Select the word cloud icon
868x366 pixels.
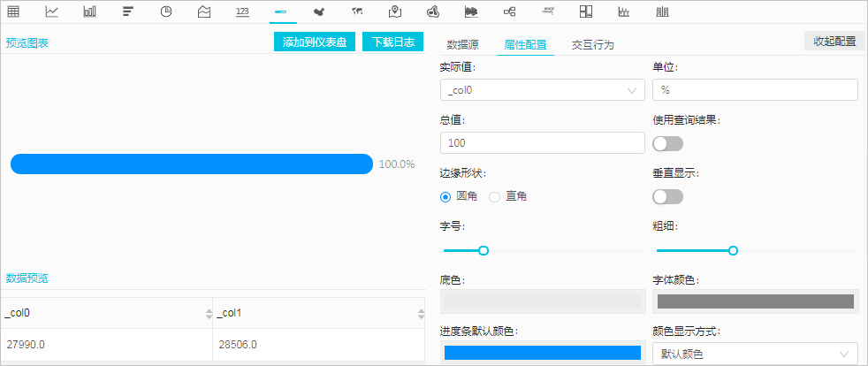pyautogui.click(x=548, y=11)
